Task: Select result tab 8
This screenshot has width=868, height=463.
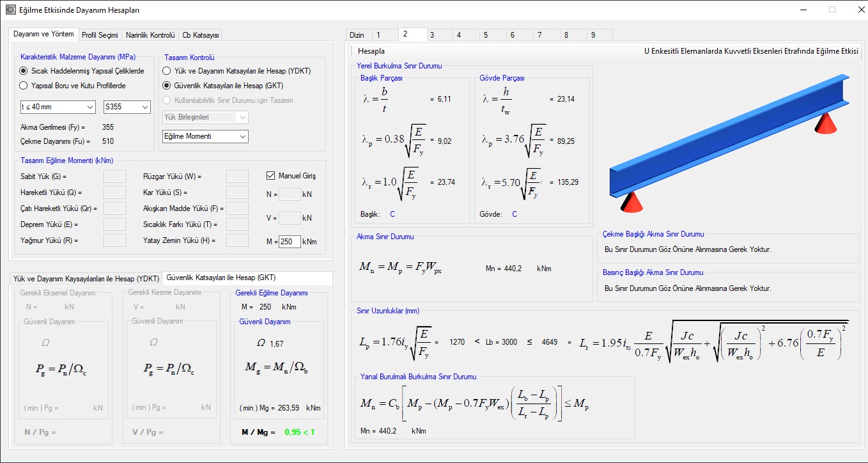Action: [573, 35]
